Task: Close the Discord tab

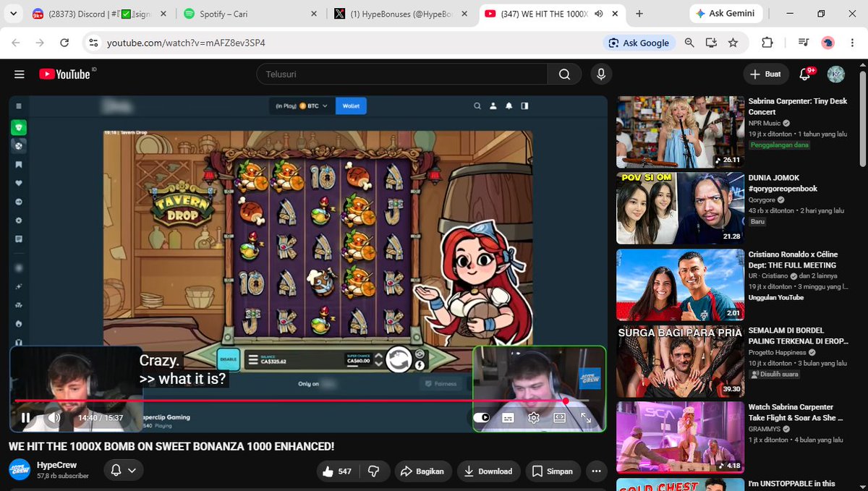Action: 163,14
